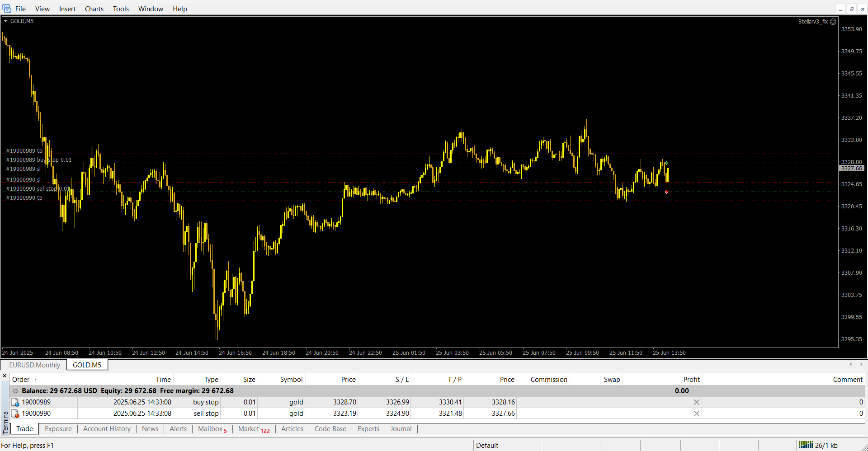Click the Default profile in status bar
This screenshot has height=451, width=868.
487,446
